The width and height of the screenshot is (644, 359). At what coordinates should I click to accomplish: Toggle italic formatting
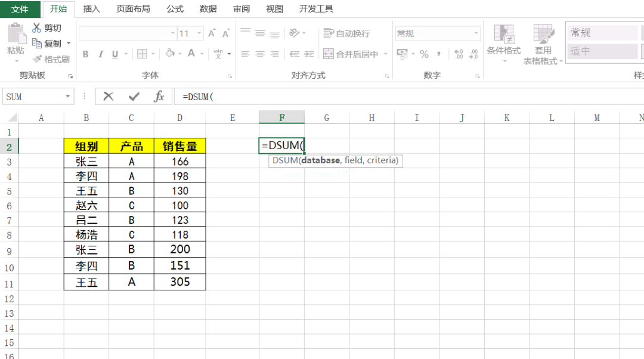point(100,54)
